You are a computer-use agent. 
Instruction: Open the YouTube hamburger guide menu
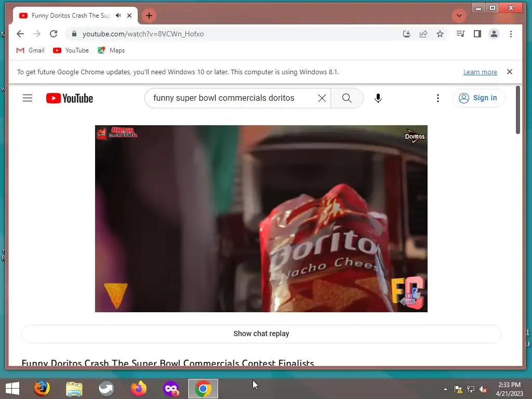click(x=28, y=98)
